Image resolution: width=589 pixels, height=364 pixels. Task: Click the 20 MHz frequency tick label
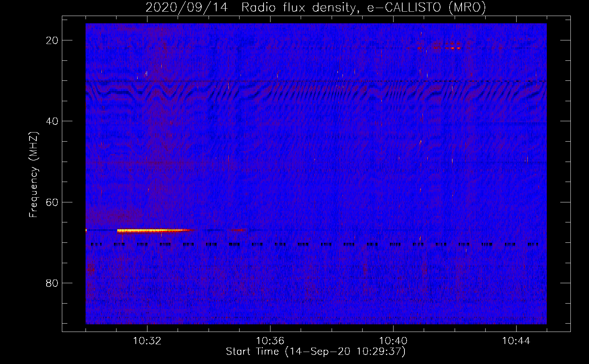click(52, 40)
